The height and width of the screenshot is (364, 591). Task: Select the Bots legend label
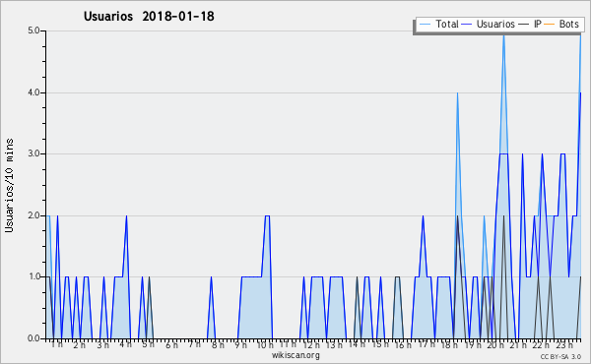click(568, 24)
